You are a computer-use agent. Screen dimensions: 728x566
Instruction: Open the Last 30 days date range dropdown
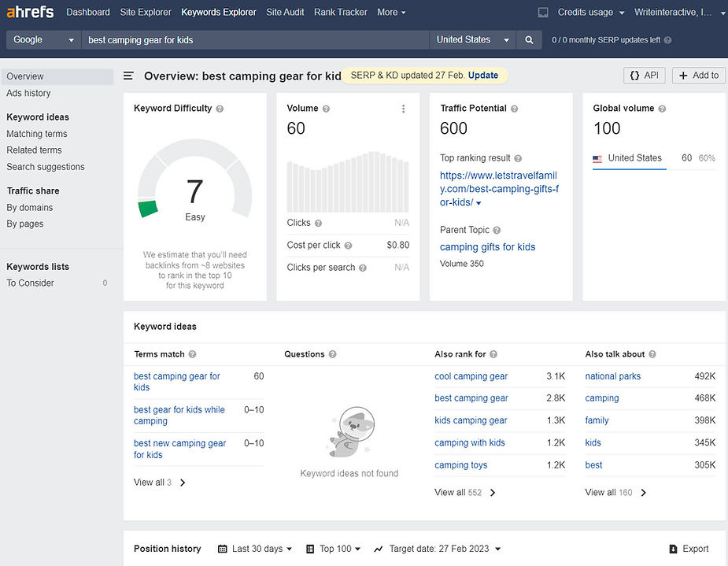pos(255,549)
